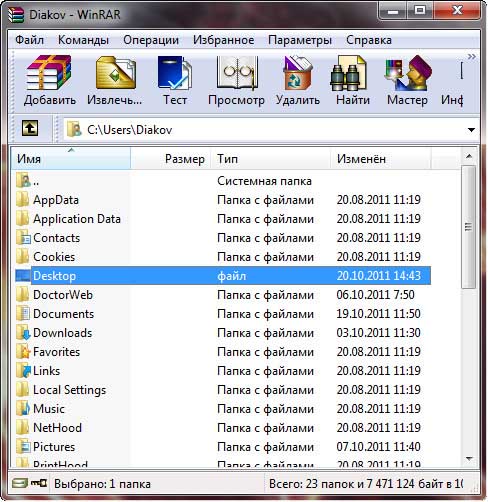Click the Добавить (Add) toolbar icon
Viewport: 488px width, 502px height.
tap(49, 73)
